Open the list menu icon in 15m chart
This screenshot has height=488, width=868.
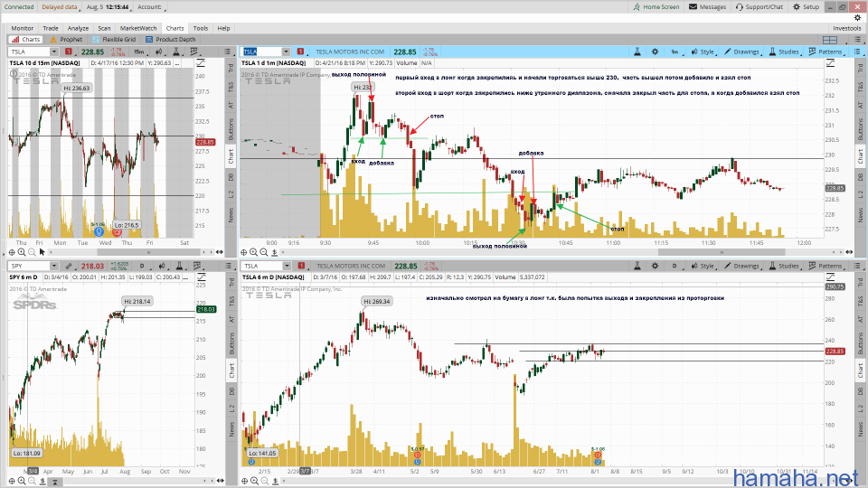228,52
